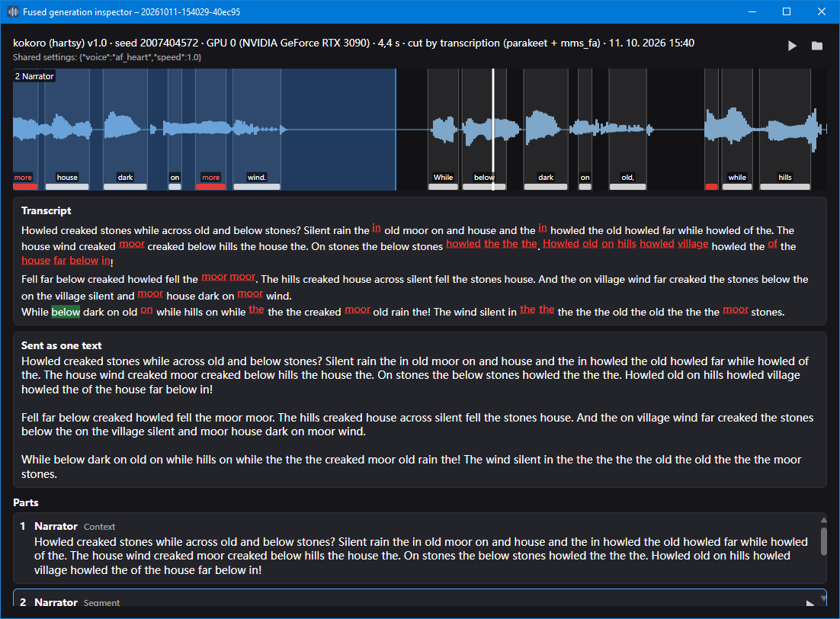Click the Shared settings voice line
The height and width of the screenshot is (619, 840).
[107, 57]
